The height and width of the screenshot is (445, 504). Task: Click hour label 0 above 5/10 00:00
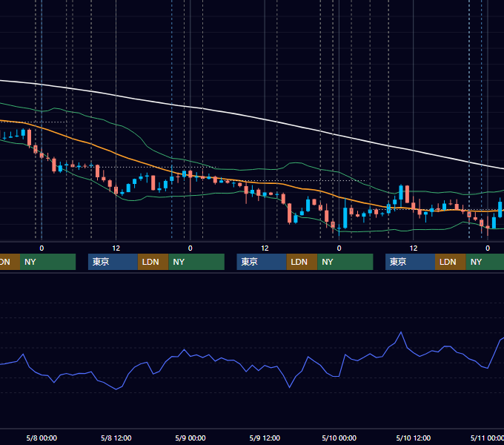pyautogui.click(x=339, y=248)
